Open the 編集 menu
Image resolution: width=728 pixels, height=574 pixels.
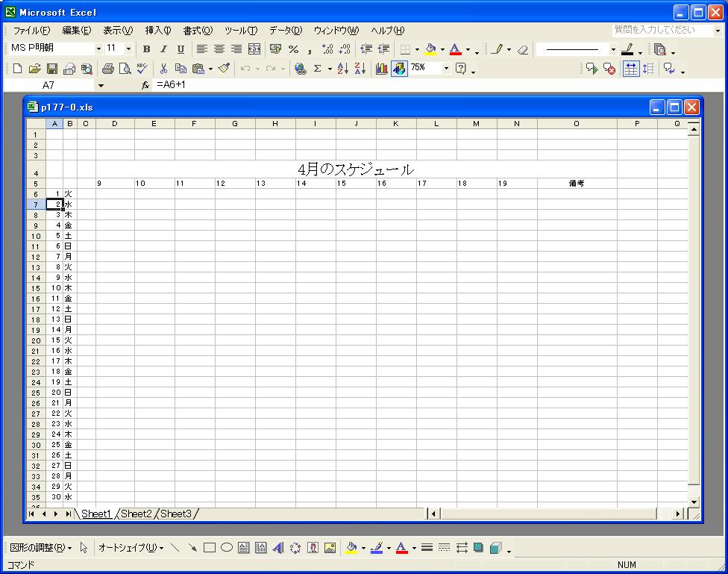(x=77, y=31)
